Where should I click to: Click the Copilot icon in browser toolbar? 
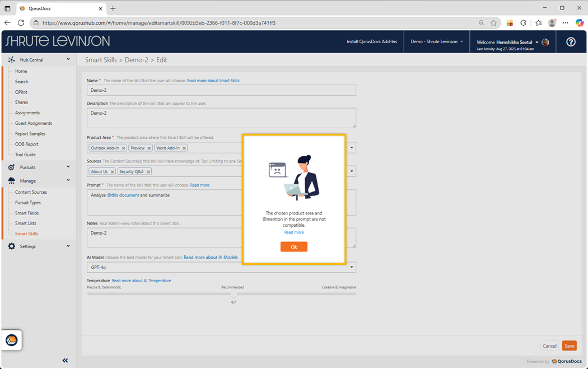point(580,23)
